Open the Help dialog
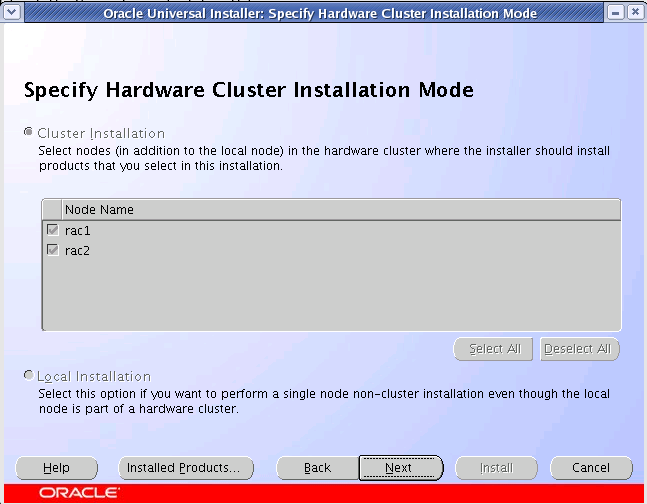Screen dimensions: 647x504 pos(57,468)
